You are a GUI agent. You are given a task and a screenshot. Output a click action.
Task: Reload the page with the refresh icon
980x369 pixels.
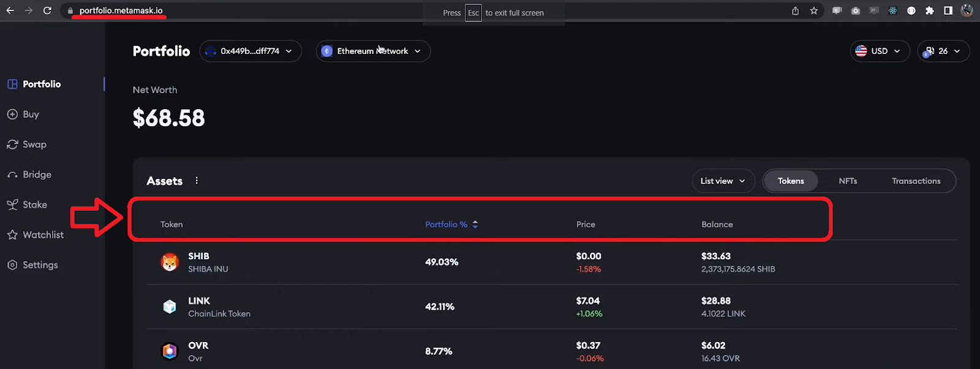pyautogui.click(x=47, y=10)
